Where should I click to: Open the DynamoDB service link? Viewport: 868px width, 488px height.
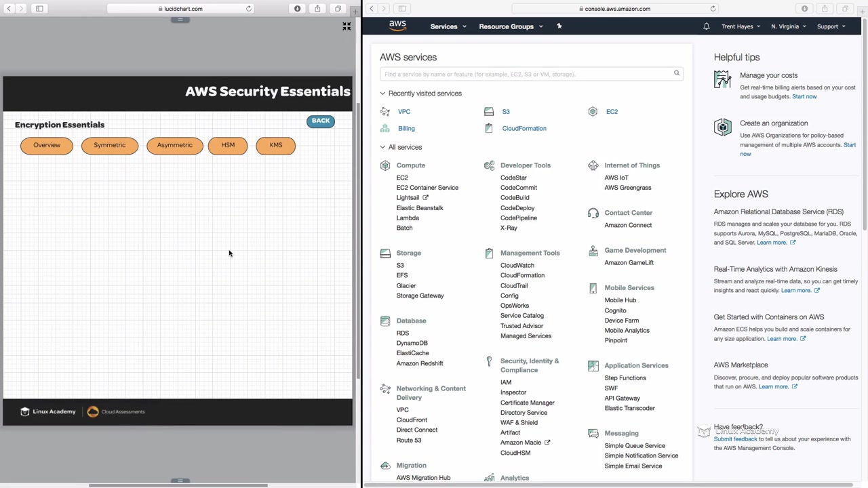pos(412,343)
